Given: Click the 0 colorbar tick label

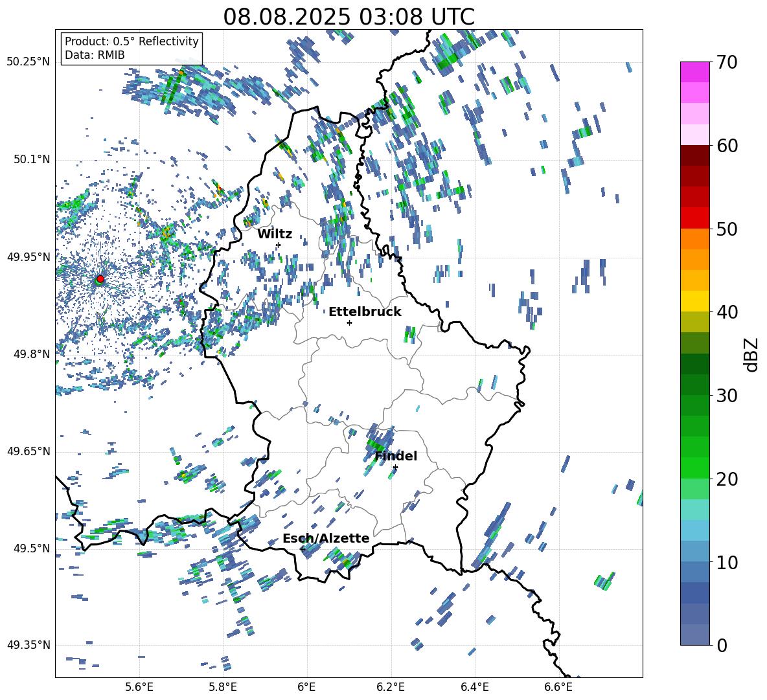Looking at the screenshot, I should click(x=722, y=646).
